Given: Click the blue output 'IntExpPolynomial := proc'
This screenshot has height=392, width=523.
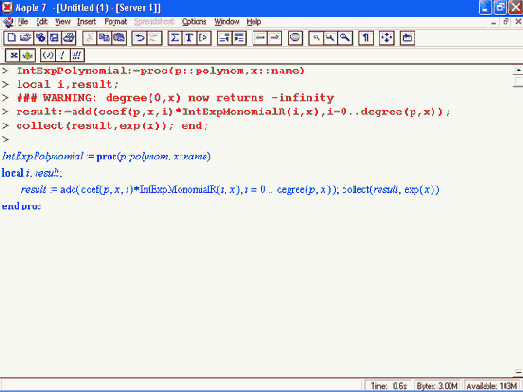Looking at the screenshot, I should click(106, 156).
